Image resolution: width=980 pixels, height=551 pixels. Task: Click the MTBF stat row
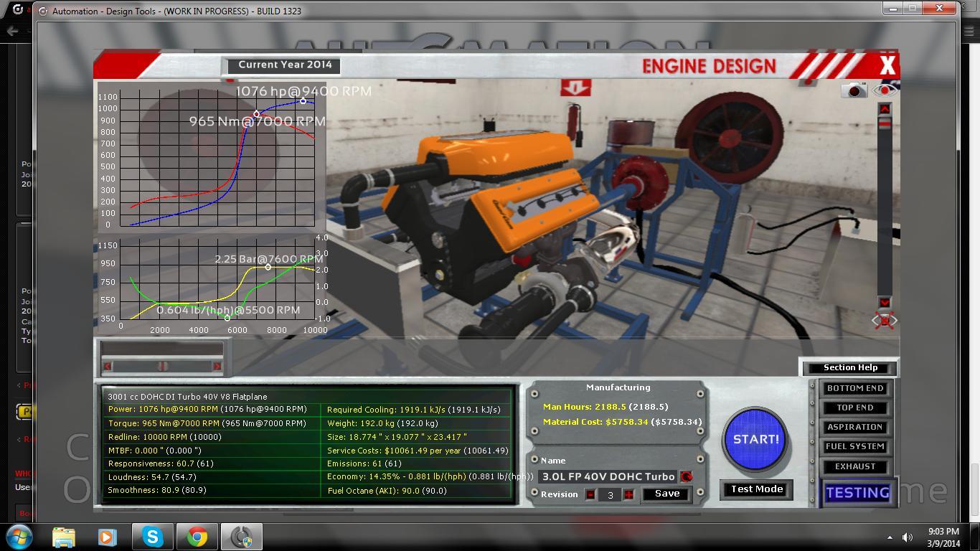point(154,451)
